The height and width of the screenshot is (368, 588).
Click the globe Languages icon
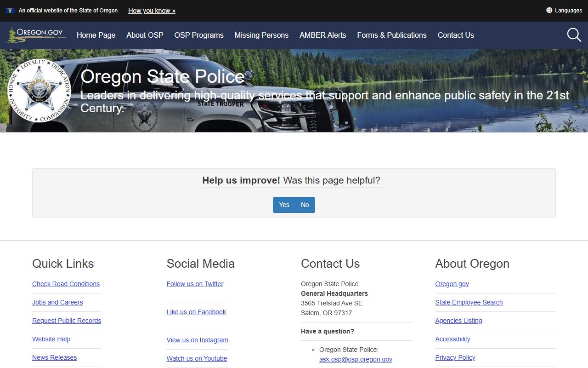(549, 10)
